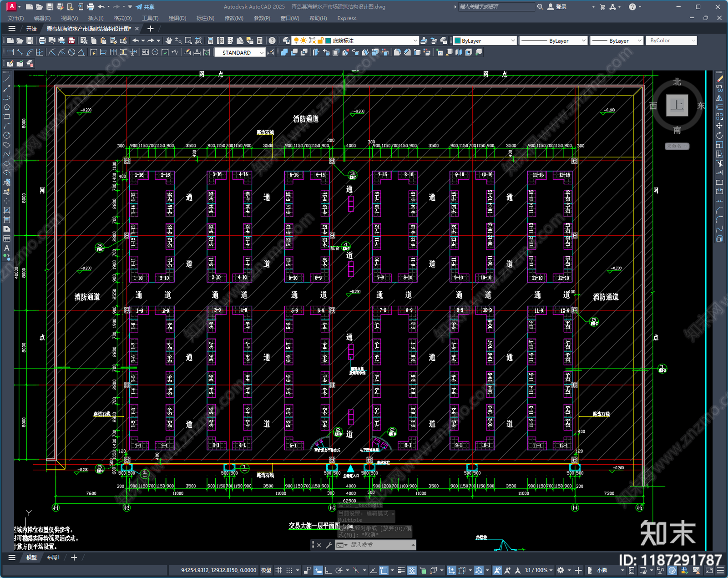This screenshot has width=728, height=578.
Task: Select the Diameter Dimension tool
Action: click(71, 52)
